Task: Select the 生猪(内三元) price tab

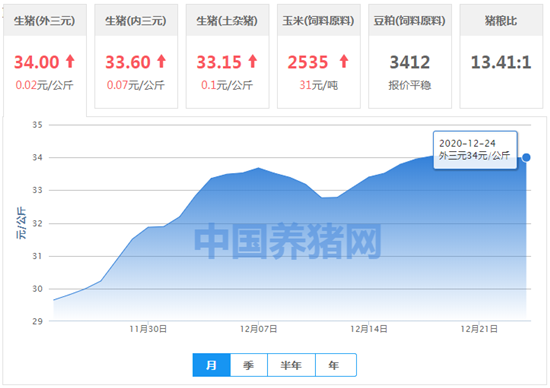Action: [x=136, y=56]
